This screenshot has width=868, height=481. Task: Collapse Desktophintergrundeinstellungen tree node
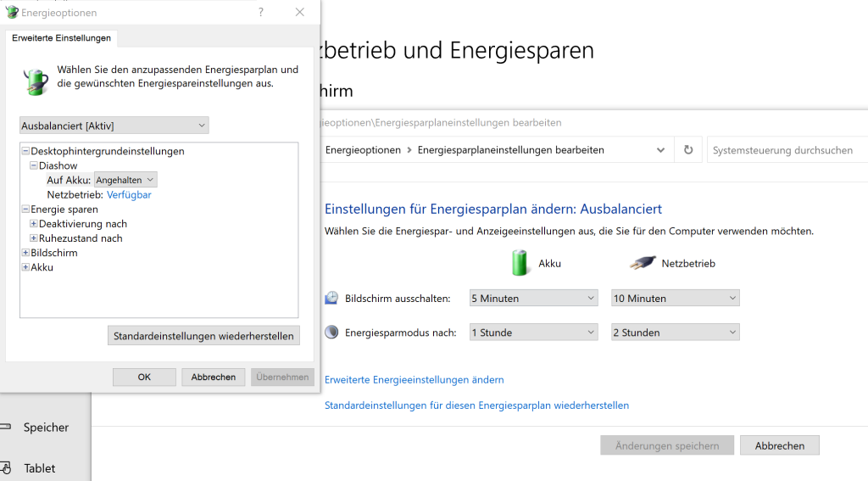pyautogui.click(x=25, y=151)
